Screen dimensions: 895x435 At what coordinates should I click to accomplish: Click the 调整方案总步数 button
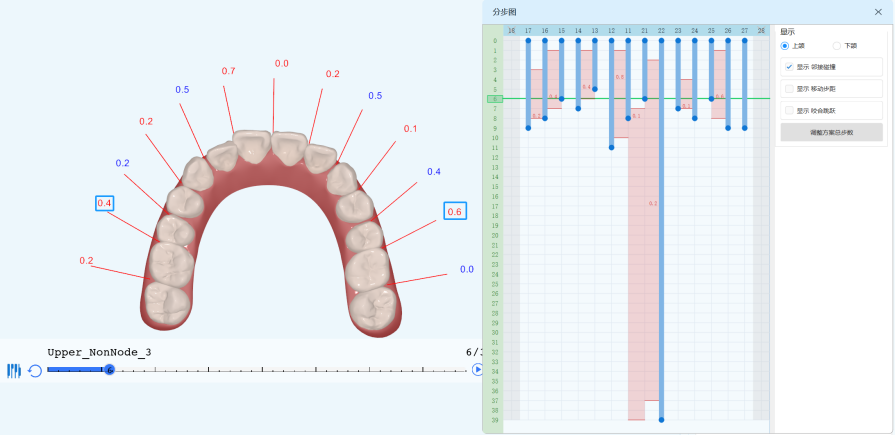[x=831, y=132]
